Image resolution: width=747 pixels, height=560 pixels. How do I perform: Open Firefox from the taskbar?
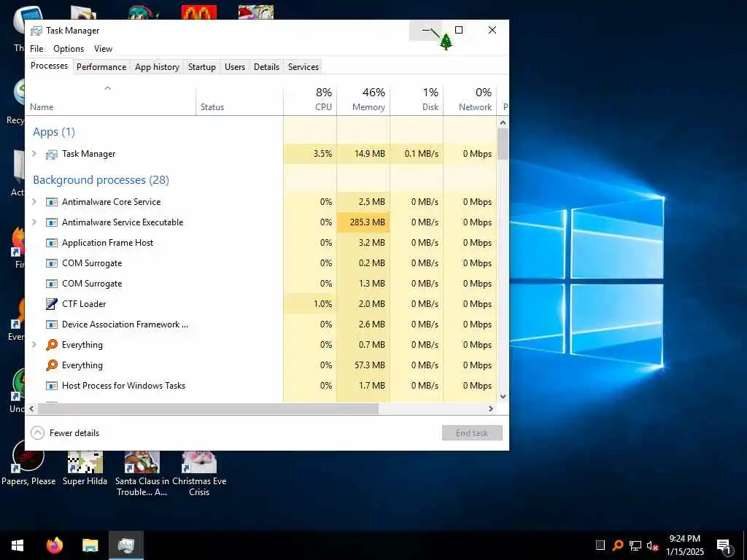54,545
